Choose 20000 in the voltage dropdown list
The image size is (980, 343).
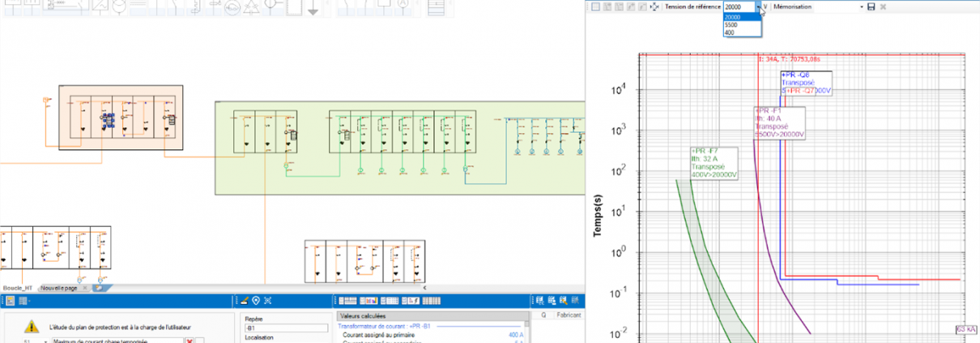coord(742,17)
